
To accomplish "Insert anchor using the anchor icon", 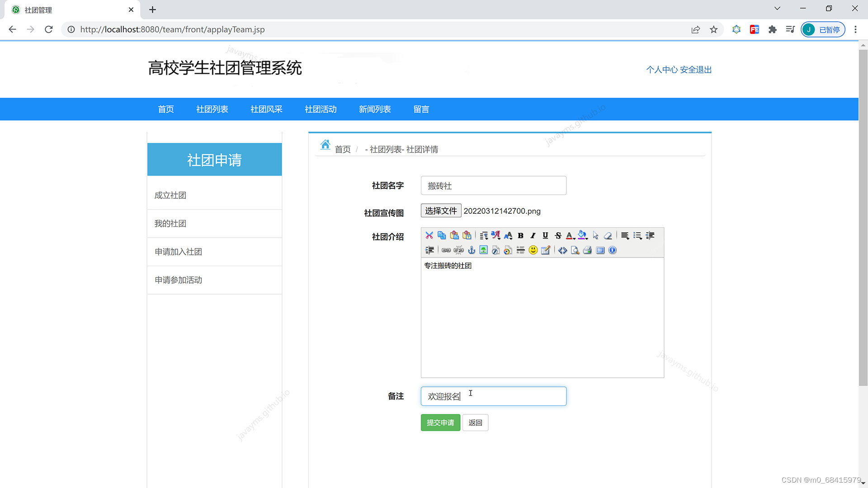I will (471, 250).
